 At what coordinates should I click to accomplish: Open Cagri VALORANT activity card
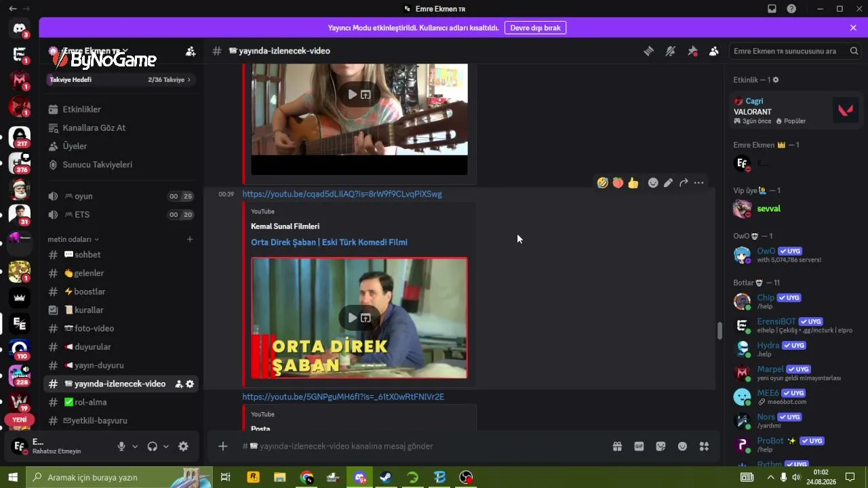click(x=795, y=111)
